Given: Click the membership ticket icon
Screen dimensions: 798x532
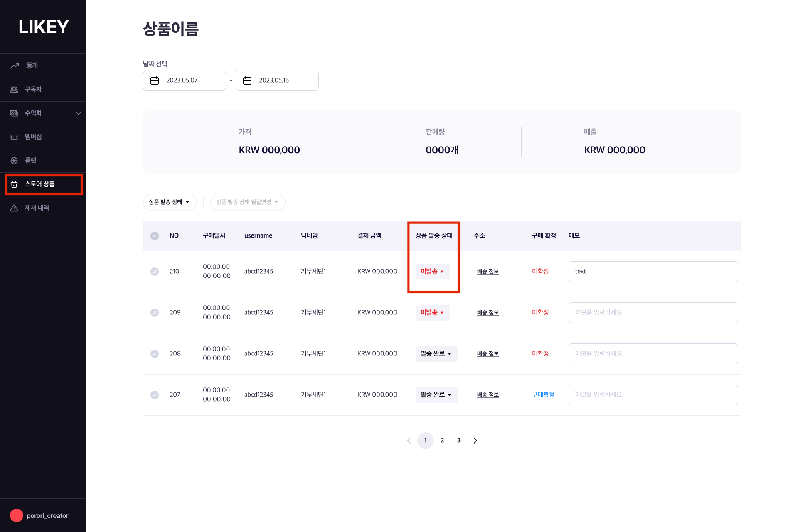Looking at the screenshot, I should pos(14,137).
